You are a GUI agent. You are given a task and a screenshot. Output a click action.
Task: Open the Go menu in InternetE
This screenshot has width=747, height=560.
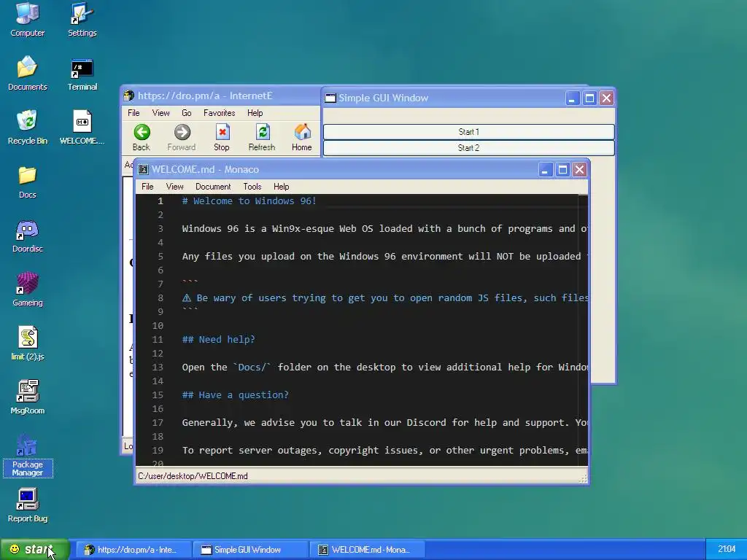click(x=187, y=113)
